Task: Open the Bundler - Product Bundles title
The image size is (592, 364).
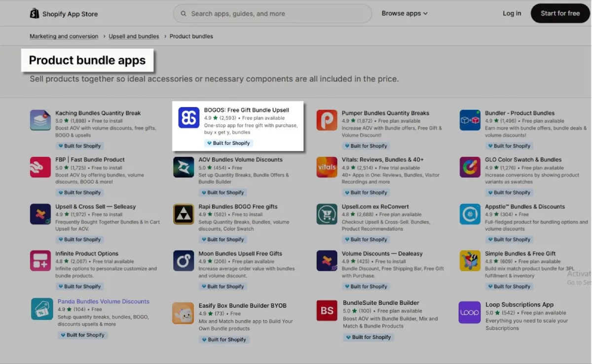Action: click(519, 113)
